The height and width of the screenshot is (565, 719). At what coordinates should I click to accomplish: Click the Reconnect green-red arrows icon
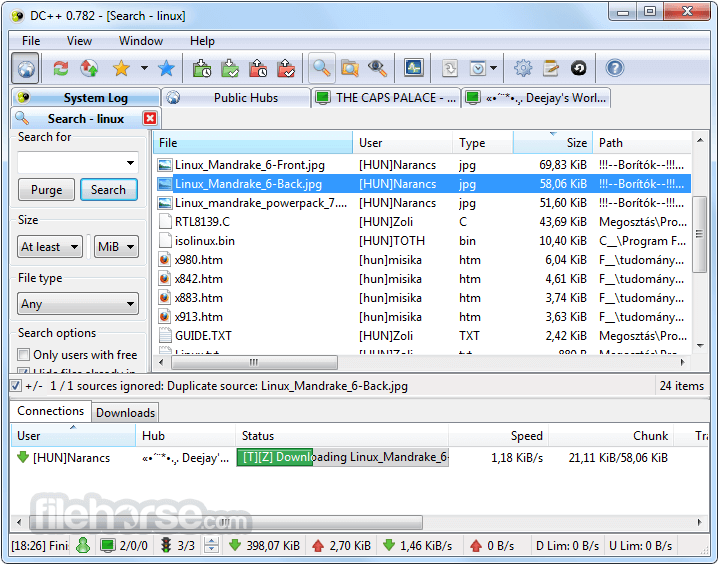click(61, 69)
